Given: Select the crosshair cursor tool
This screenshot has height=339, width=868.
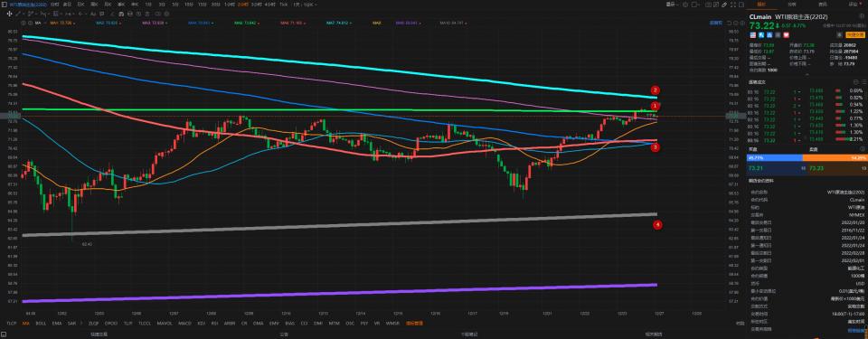Looking at the screenshot, I should [x=9, y=14].
